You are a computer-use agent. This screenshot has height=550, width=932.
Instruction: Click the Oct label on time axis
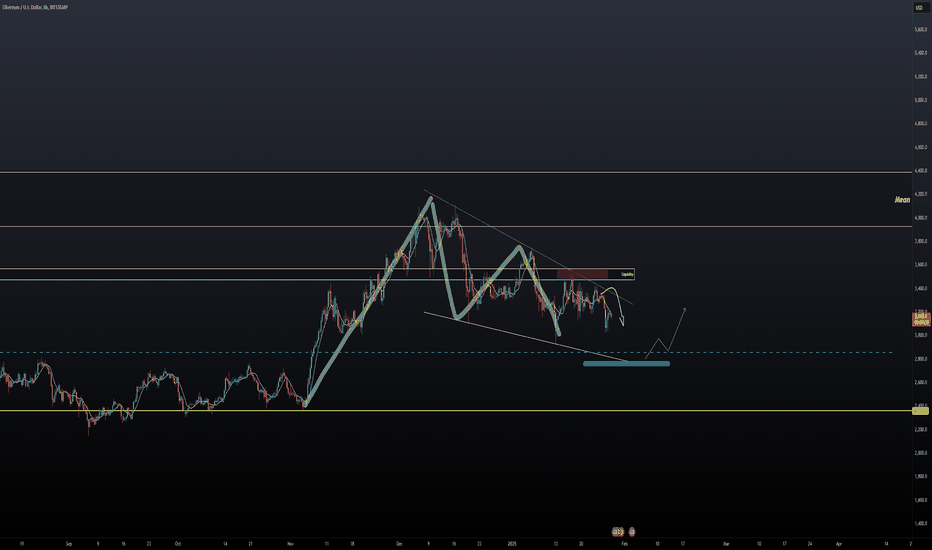pos(178,543)
